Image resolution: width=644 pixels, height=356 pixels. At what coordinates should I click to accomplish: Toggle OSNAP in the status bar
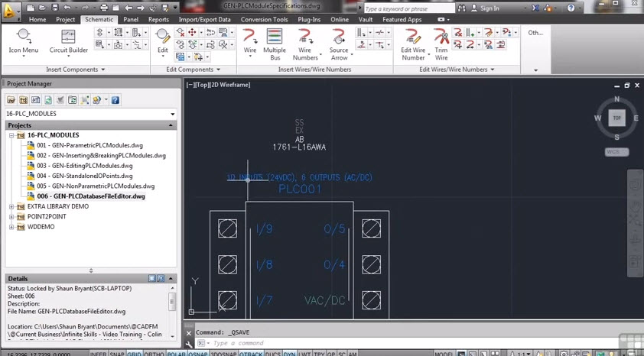[198, 354]
